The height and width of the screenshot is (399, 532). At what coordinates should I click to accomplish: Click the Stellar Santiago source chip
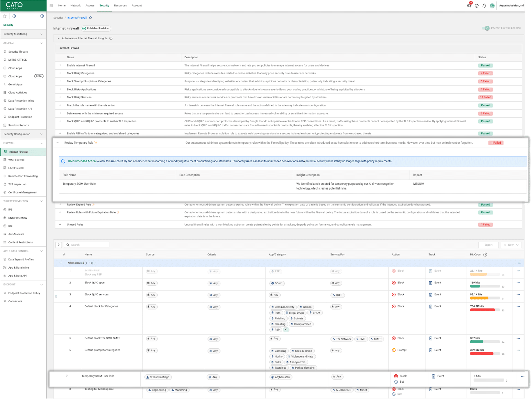(x=158, y=377)
